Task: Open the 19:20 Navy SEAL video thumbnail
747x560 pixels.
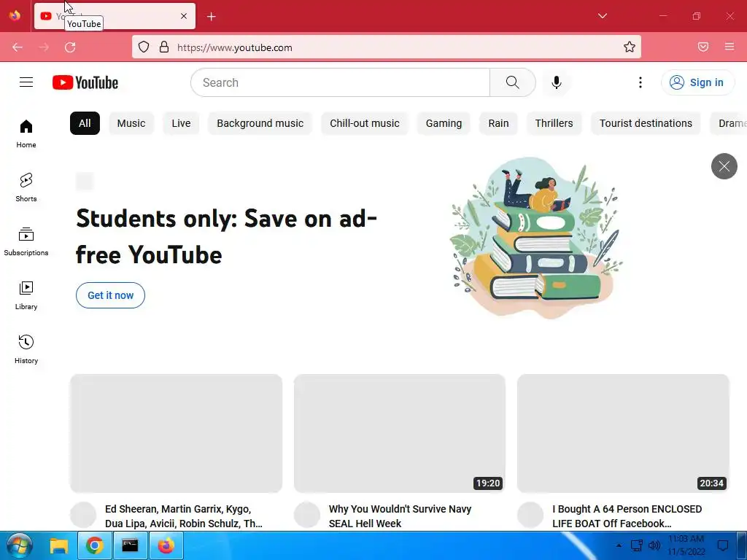Action: click(400, 433)
